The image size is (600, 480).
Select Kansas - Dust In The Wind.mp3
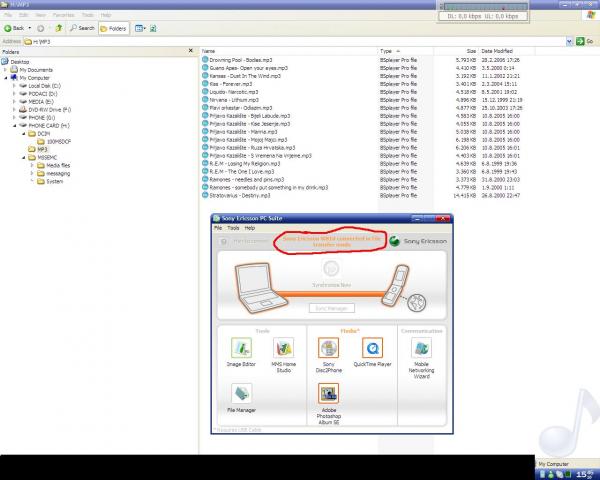[245, 76]
